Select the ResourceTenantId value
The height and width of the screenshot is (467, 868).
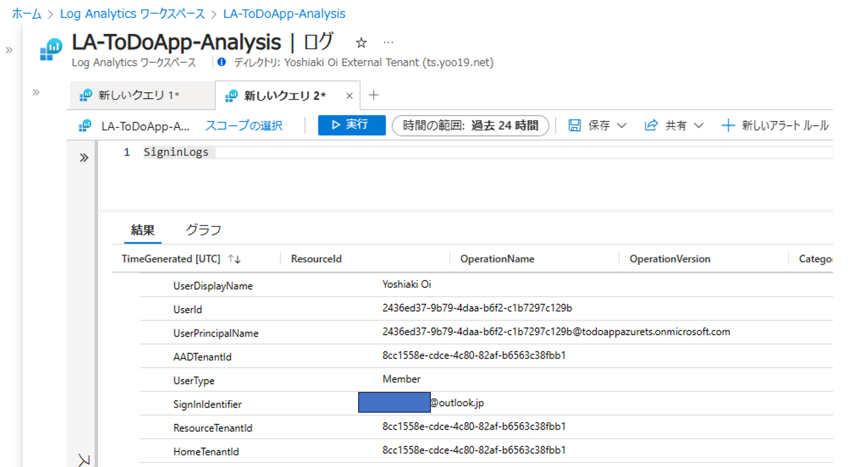coord(474,426)
